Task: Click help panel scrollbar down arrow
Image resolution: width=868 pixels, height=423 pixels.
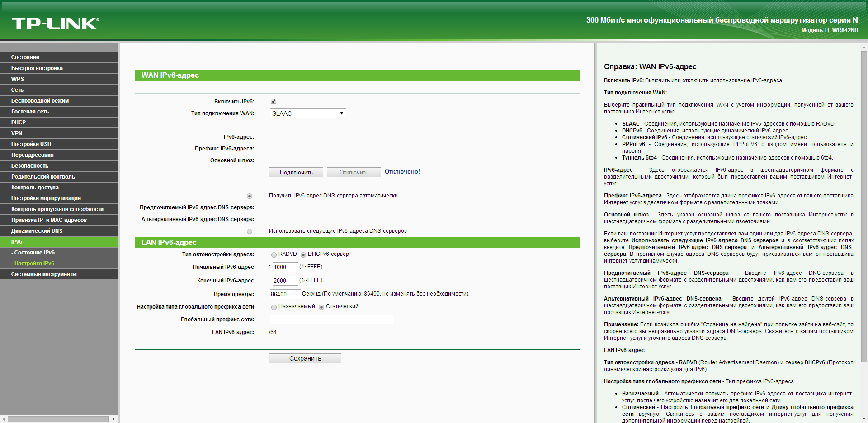Action: [864, 419]
